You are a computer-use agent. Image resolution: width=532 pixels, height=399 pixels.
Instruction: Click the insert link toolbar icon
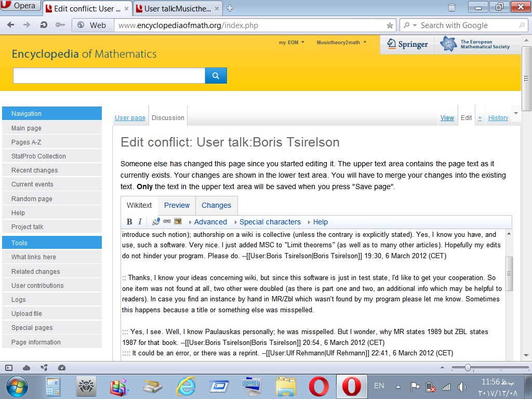pyautogui.click(x=167, y=222)
